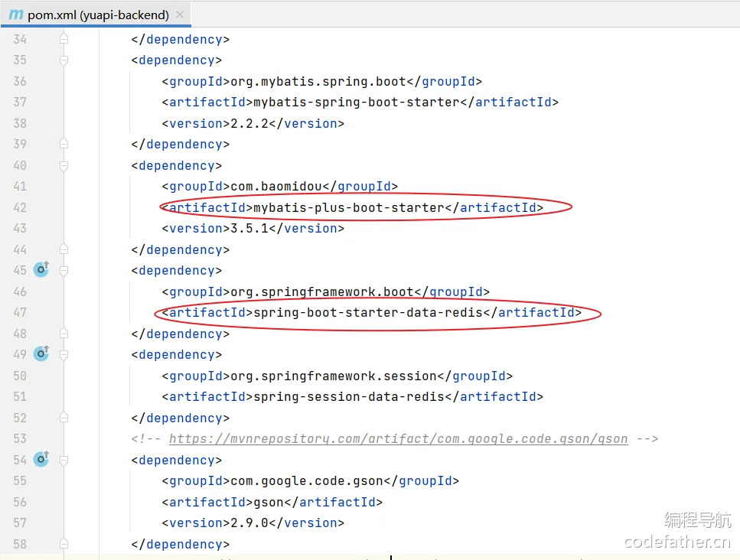Click text org.mybatis.spring.boot
The width and height of the screenshot is (740, 560).
[318, 81]
